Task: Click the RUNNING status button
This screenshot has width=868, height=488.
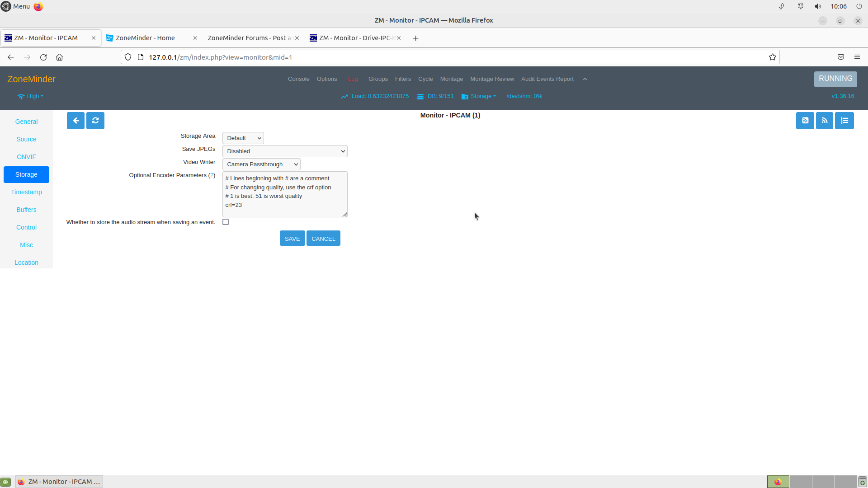Action: (835, 79)
